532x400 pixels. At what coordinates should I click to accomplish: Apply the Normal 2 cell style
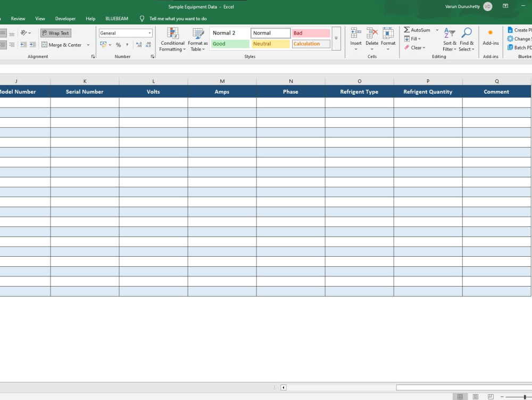coord(230,33)
